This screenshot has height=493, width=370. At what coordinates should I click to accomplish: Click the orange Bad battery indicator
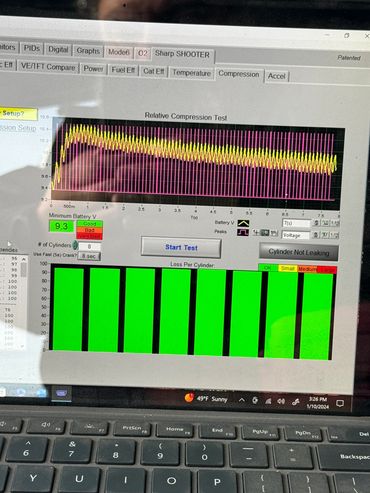pos(89,230)
